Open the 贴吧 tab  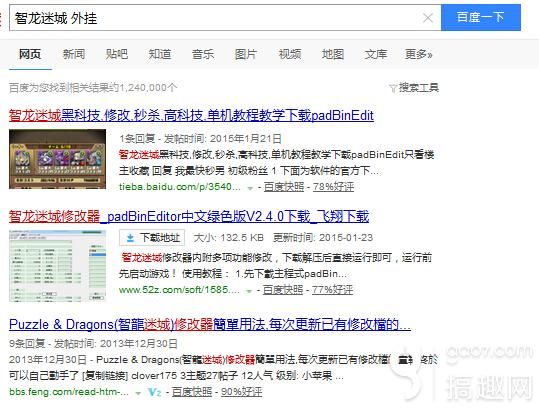click(x=117, y=54)
